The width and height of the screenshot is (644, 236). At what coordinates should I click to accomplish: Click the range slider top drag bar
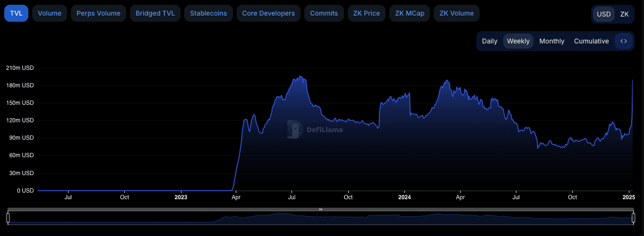click(x=320, y=209)
